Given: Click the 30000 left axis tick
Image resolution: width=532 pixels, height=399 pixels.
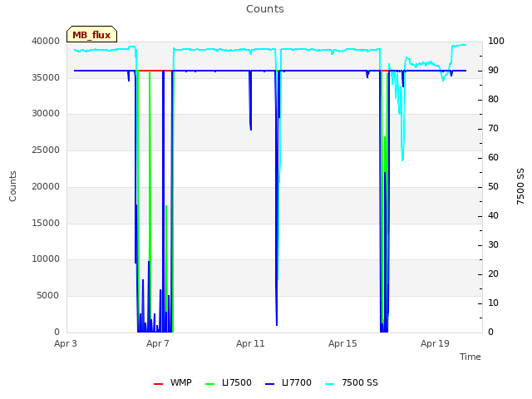Looking at the screenshot, I should coord(46,114).
